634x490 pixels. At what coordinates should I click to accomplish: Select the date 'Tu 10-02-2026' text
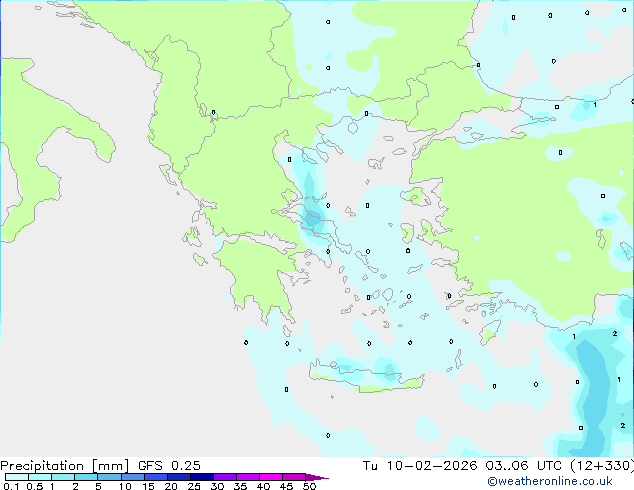420,466
